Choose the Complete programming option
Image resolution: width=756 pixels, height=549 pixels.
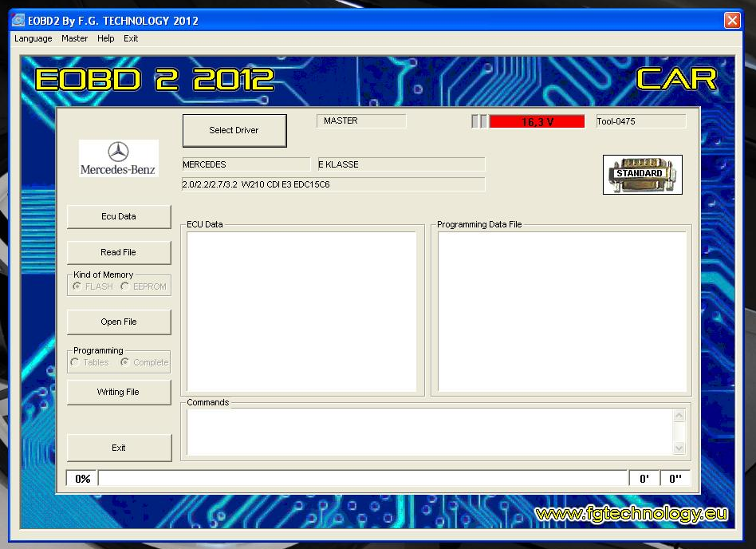(125, 362)
